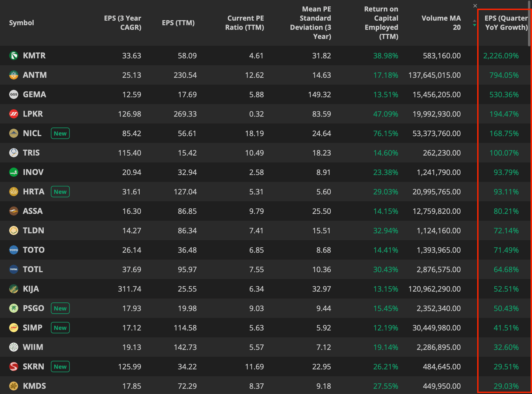Remove EPS Quarter YoY Growth column with X
Viewport: 532px width, 394px height.
[x=475, y=6]
